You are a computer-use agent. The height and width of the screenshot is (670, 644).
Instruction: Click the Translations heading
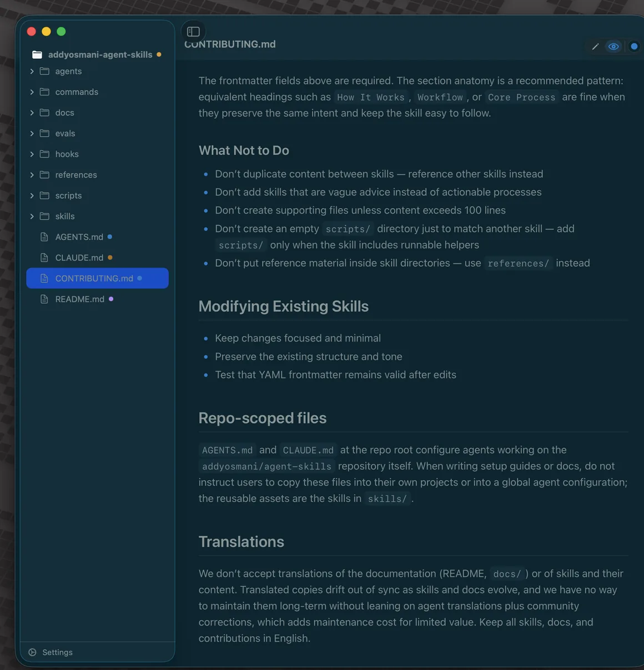click(241, 542)
